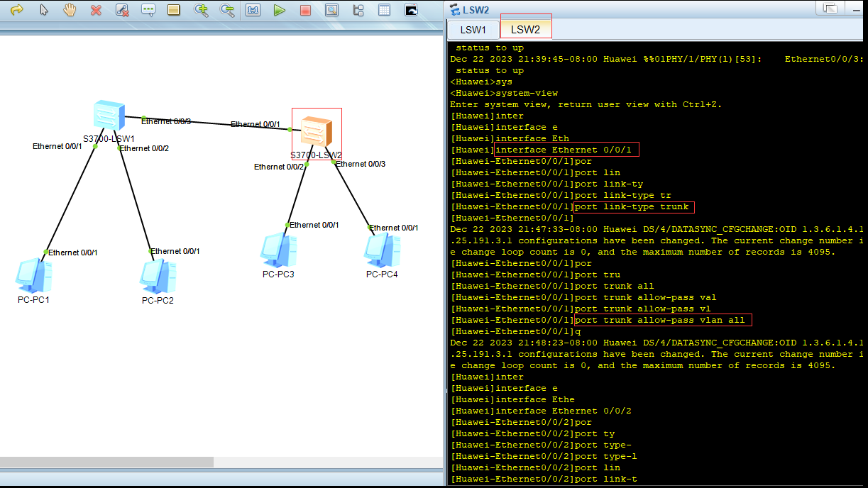Select the PC-PC4 computer node
This screenshot has width=868, height=488.
click(x=382, y=250)
